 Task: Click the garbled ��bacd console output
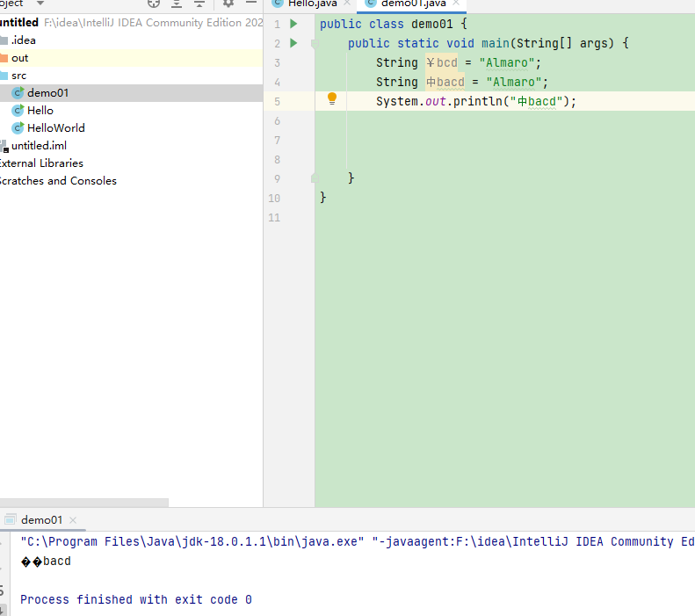pyautogui.click(x=46, y=561)
